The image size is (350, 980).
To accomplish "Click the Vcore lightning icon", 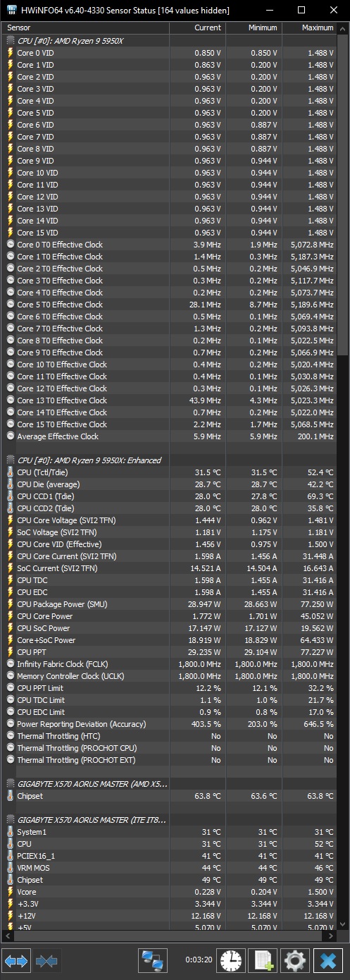I will [x=10, y=892].
